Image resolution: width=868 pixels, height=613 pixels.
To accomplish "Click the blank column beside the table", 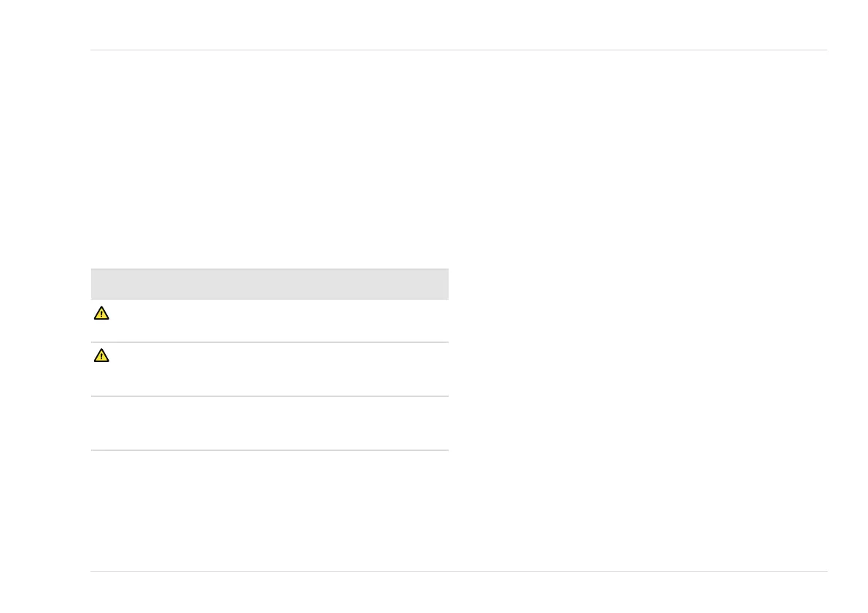I will click(x=638, y=360).
